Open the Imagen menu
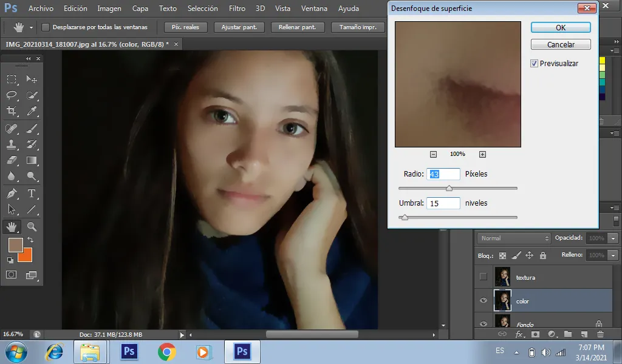The height and width of the screenshot is (364, 622). pos(109,8)
